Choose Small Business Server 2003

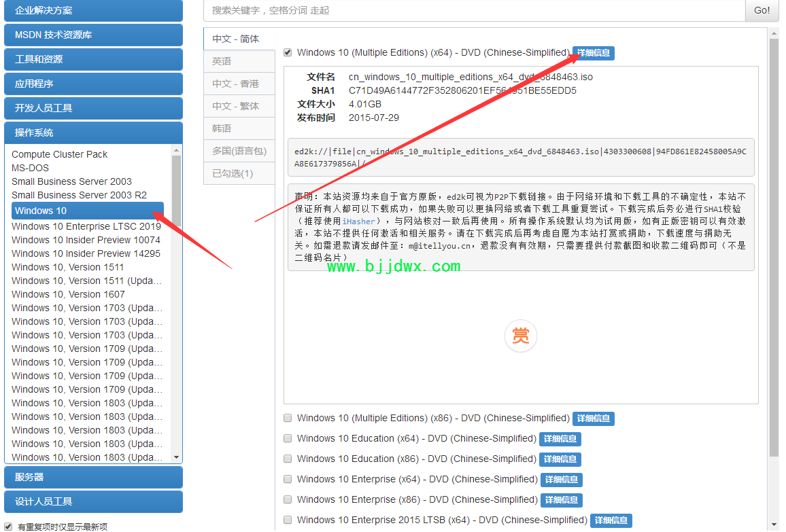coord(71,181)
